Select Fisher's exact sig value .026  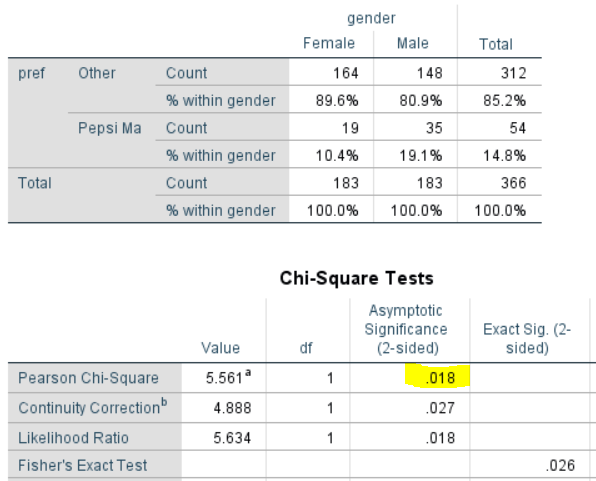(560, 465)
